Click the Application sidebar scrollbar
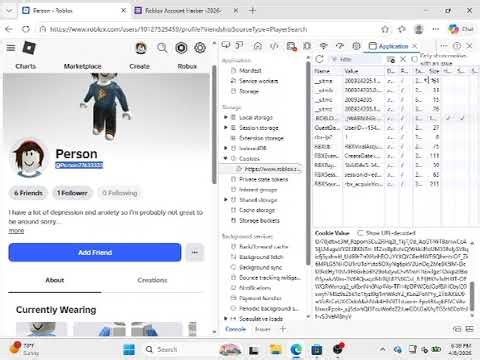This screenshot has width=480, height=360. 308,163
